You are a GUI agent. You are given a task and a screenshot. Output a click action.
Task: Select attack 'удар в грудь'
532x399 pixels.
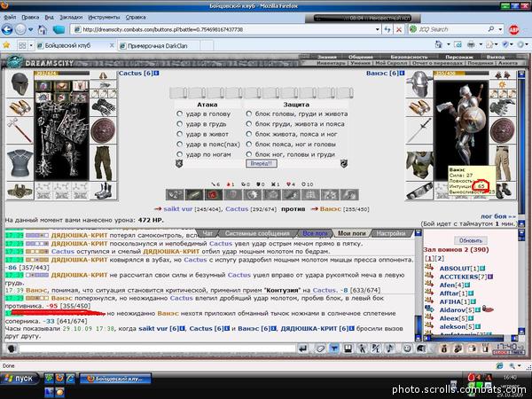[179, 124]
